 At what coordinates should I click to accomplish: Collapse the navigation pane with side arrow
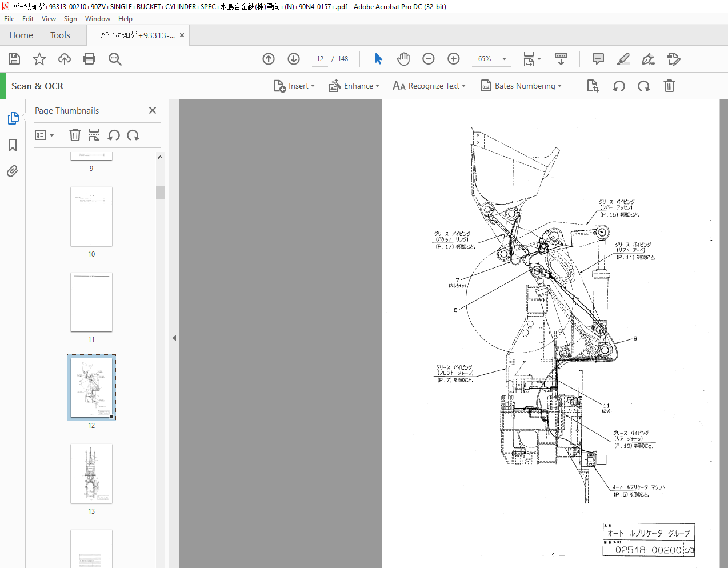tap(174, 338)
